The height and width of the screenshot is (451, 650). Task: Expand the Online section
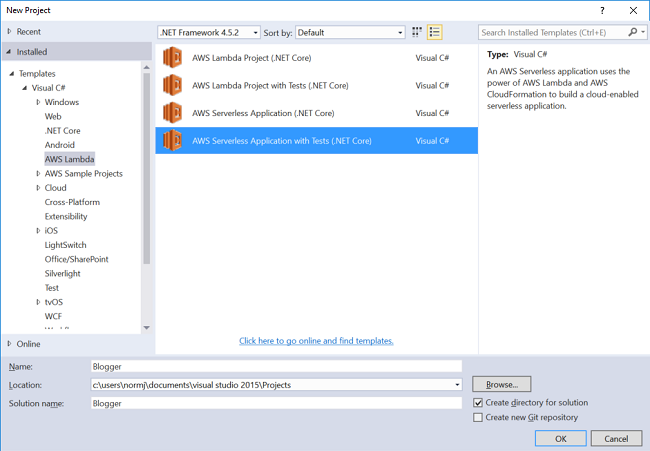pos(9,344)
